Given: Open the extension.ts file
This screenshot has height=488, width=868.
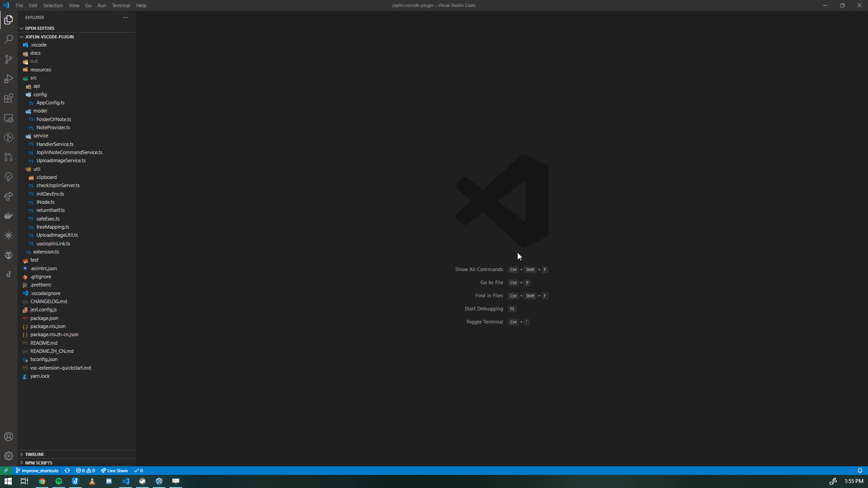Looking at the screenshot, I should [46, 252].
